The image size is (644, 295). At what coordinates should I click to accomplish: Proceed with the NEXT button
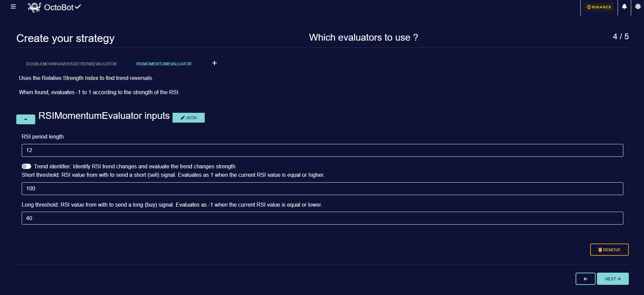click(613, 279)
